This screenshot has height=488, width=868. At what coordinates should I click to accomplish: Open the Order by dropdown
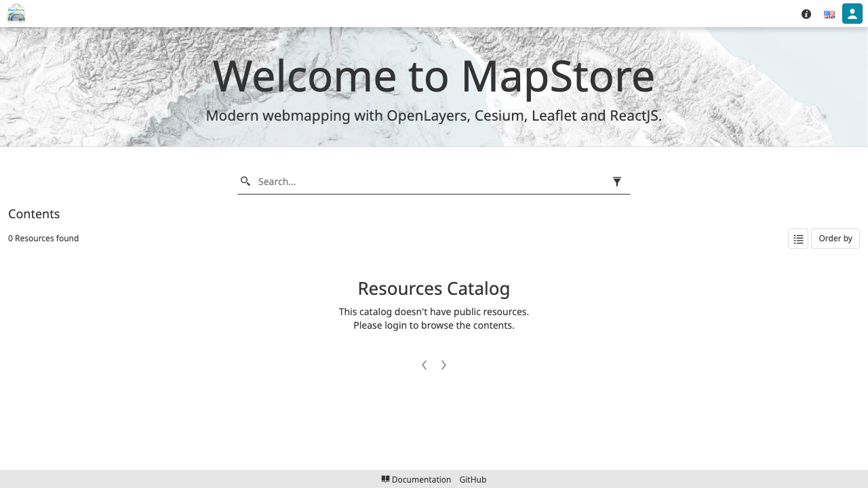(835, 239)
